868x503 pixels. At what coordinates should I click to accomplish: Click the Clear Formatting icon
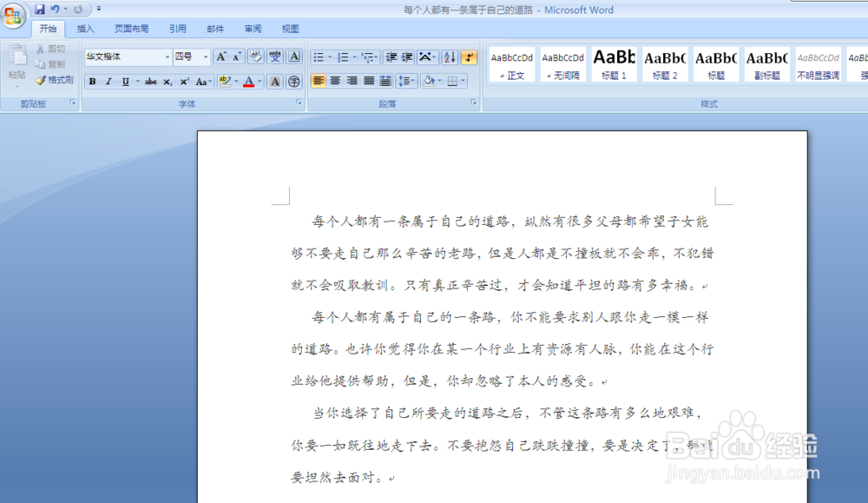click(x=256, y=55)
